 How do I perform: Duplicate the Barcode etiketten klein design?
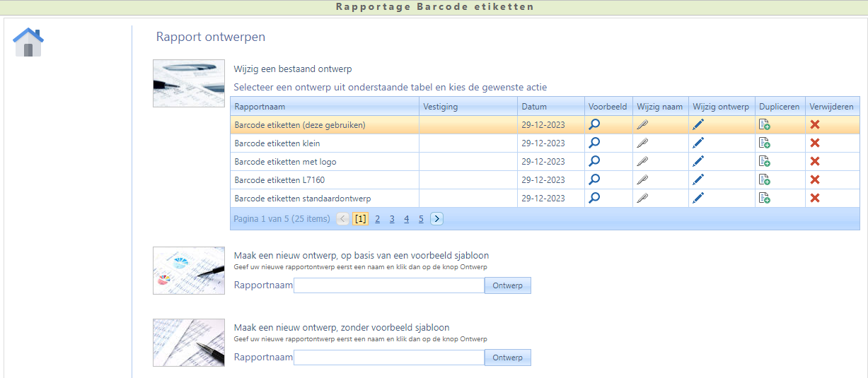[764, 143]
